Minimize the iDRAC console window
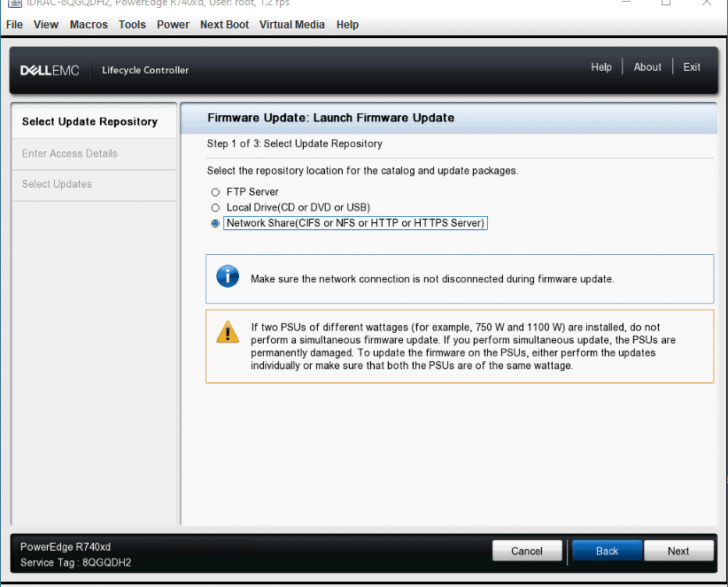 click(626, 3)
